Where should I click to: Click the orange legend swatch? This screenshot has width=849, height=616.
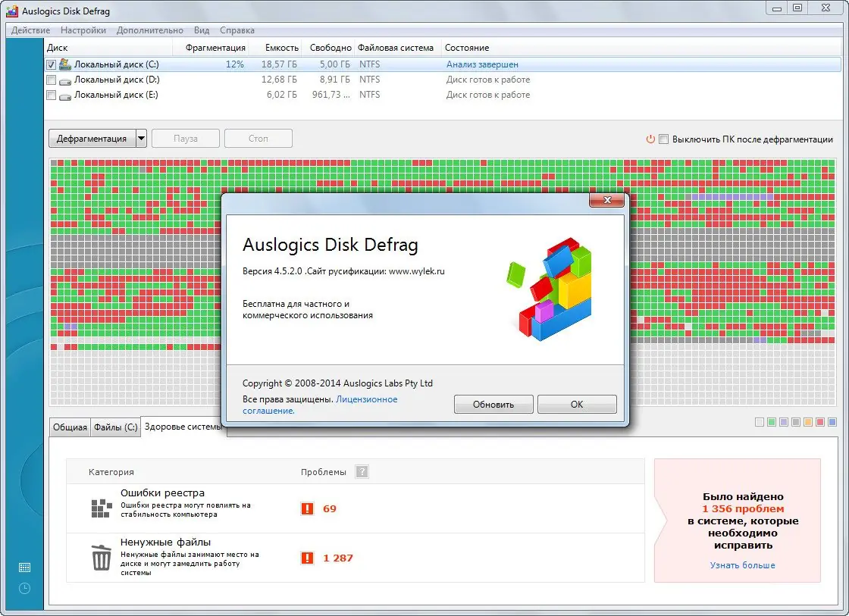tap(808, 422)
